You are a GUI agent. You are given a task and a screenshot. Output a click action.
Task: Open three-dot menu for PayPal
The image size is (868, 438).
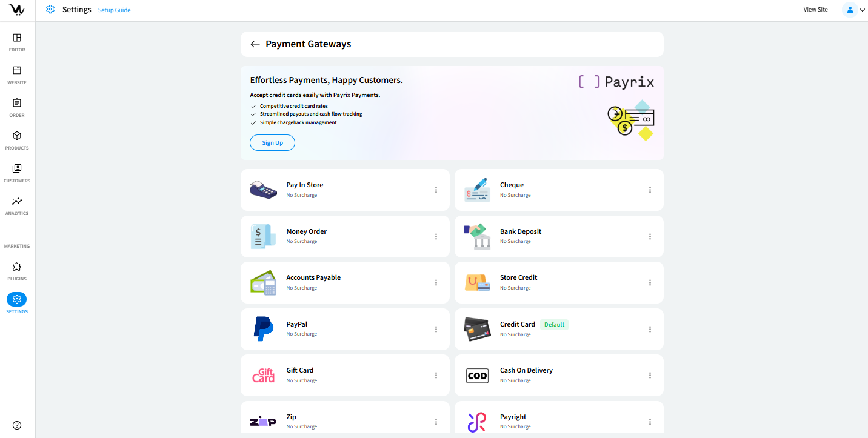436,330
